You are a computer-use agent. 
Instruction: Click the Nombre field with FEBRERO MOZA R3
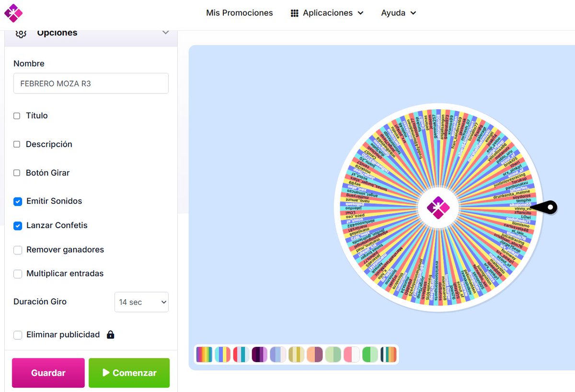pos(91,83)
